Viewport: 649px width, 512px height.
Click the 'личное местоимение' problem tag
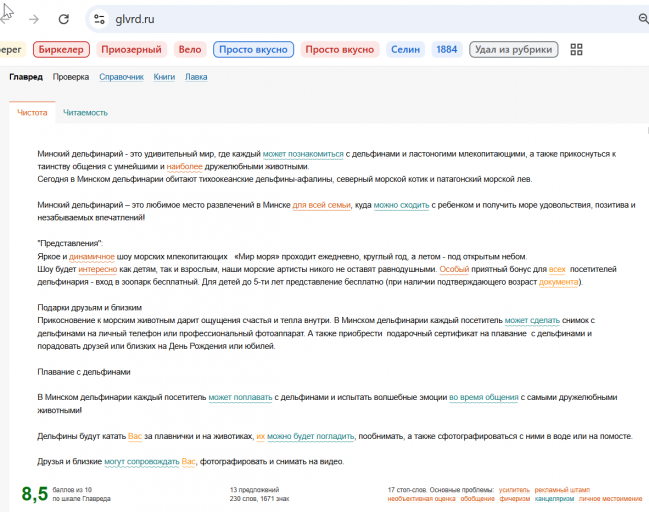(611, 499)
